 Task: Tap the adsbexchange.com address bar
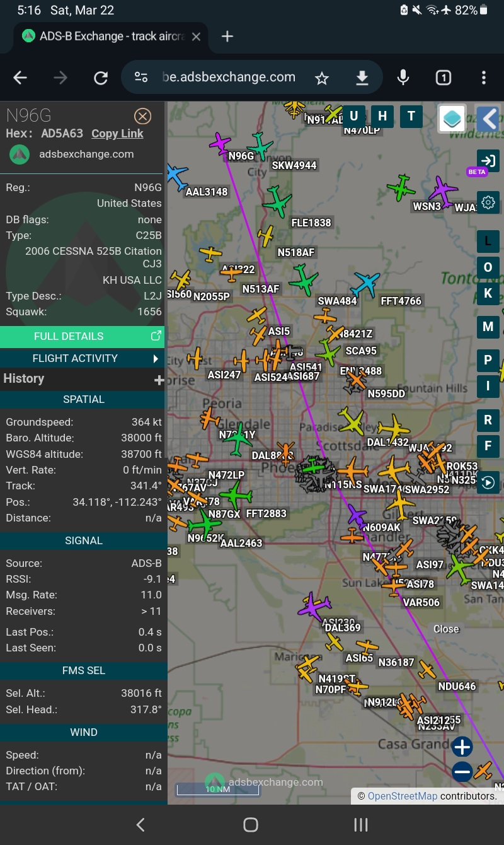click(x=229, y=78)
